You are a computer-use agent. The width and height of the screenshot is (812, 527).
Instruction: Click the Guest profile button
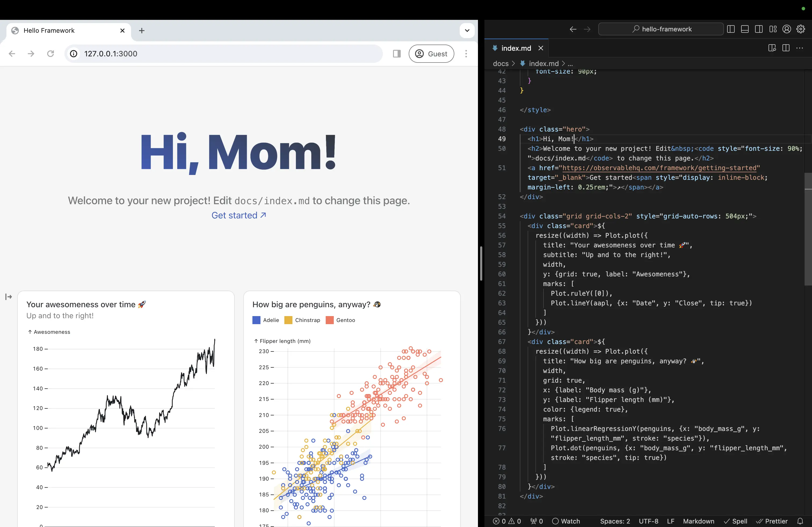point(431,54)
